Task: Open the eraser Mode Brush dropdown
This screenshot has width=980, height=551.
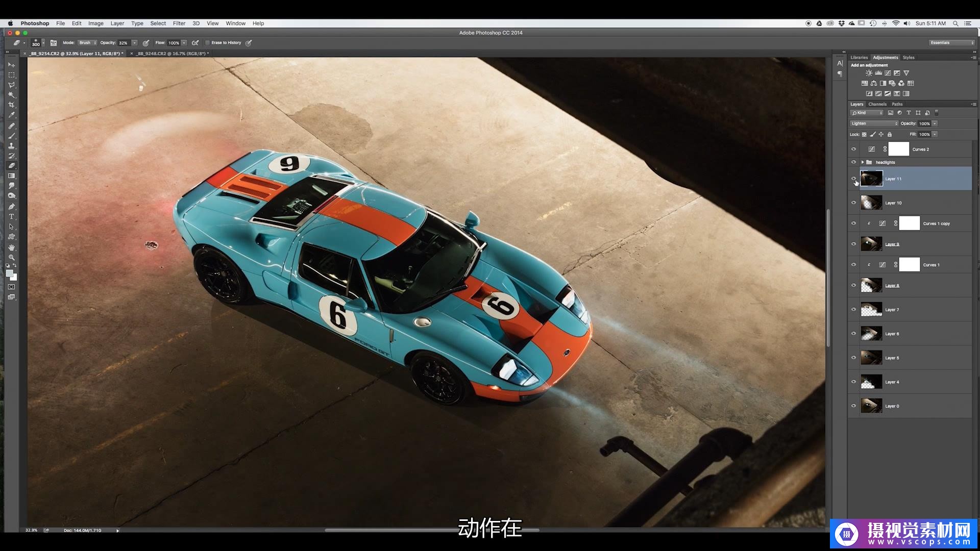Action: [x=87, y=43]
